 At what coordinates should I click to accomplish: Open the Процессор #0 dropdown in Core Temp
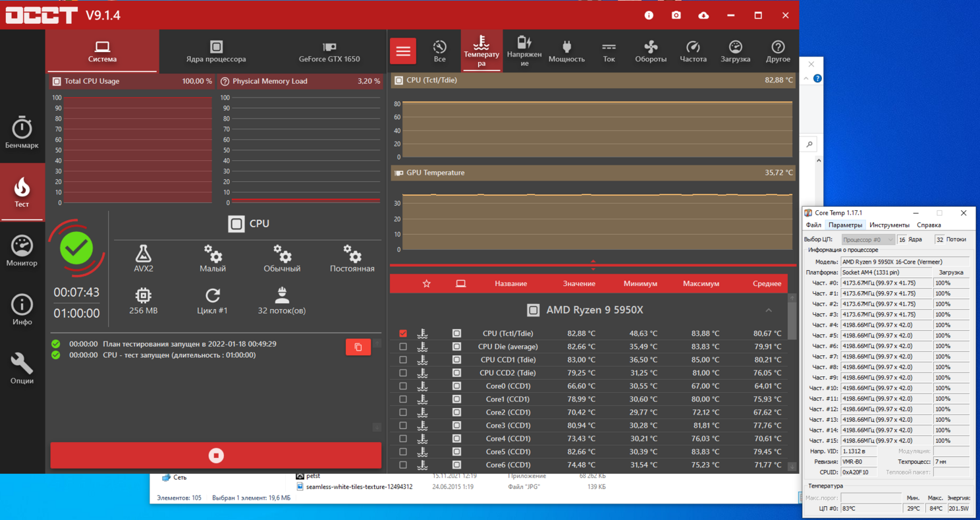tap(868, 240)
